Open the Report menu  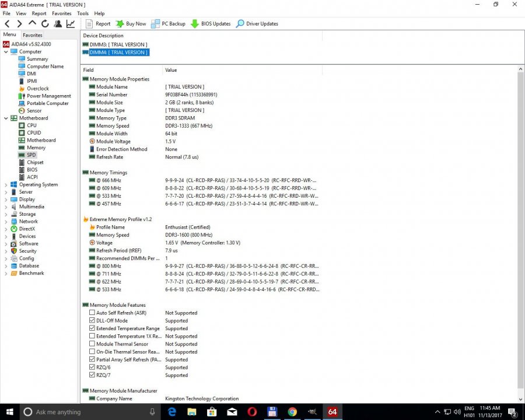[39, 13]
